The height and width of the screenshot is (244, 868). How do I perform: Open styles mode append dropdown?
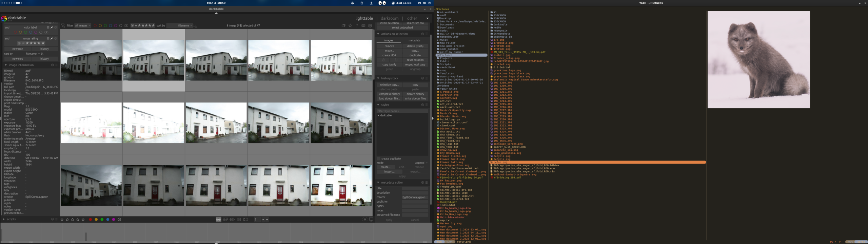point(421,163)
